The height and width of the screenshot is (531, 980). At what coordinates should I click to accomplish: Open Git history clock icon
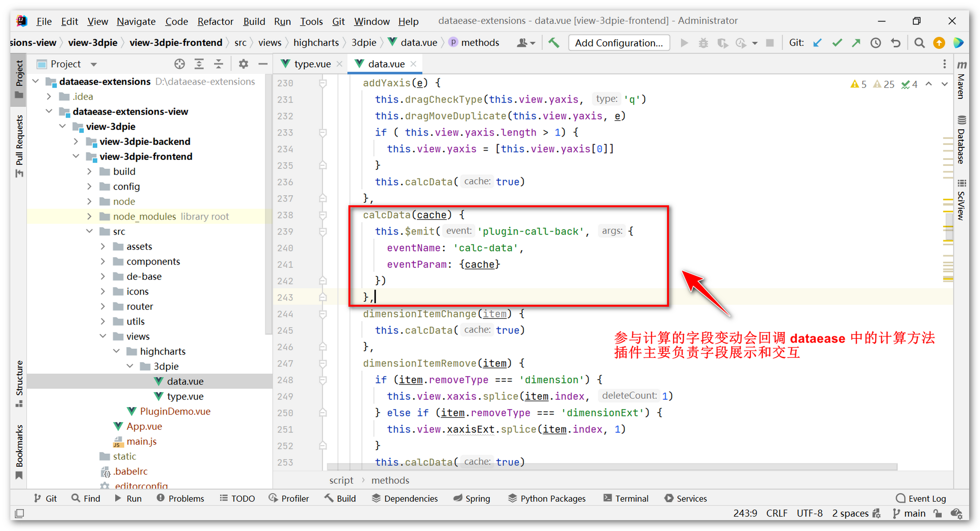pyautogui.click(x=875, y=43)
